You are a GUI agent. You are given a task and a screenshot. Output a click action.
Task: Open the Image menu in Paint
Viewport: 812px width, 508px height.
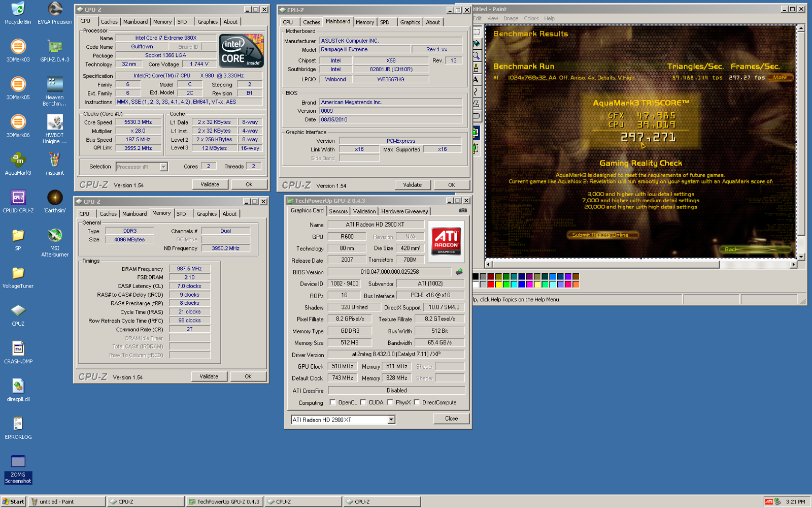[511, 18]
